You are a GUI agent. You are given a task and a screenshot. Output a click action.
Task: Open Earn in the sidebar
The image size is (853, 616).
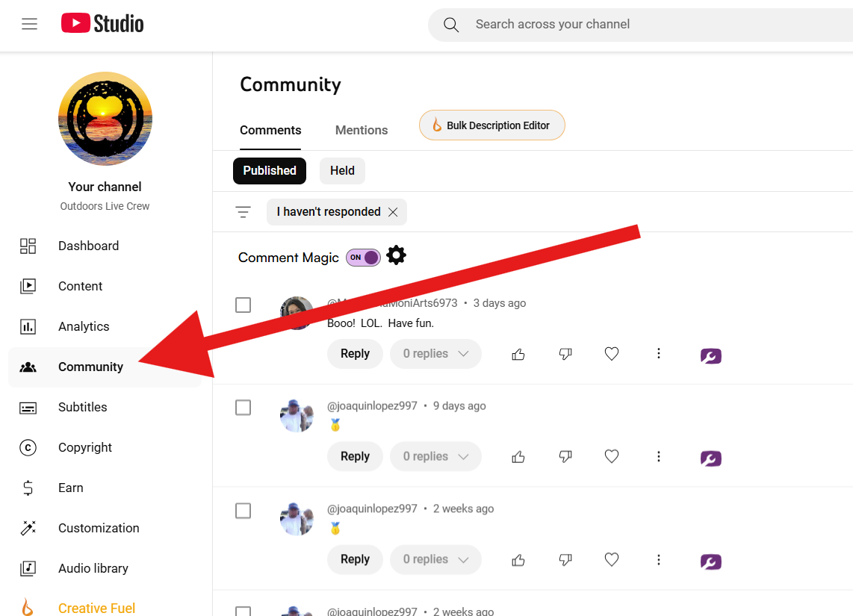click(x=105, y=488)
